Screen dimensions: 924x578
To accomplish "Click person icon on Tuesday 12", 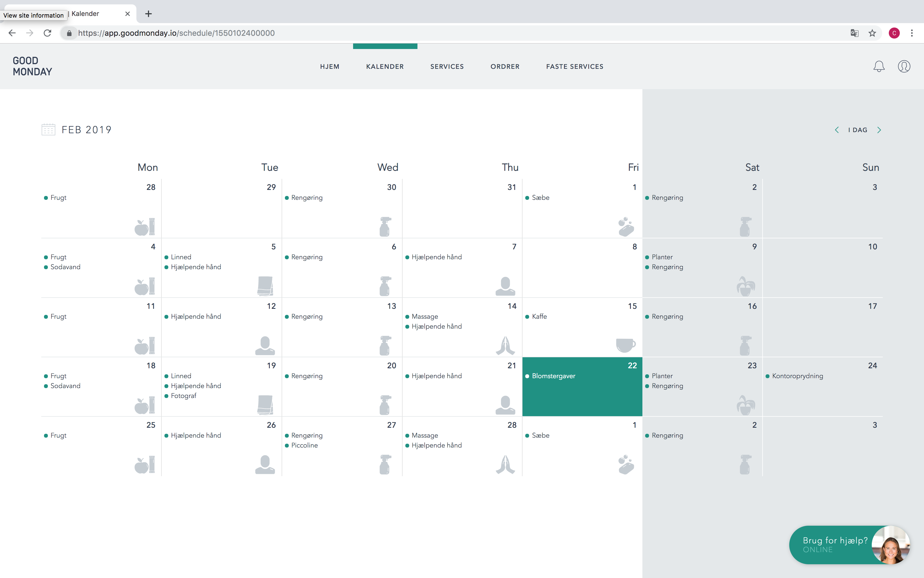I will coord(265,346).
